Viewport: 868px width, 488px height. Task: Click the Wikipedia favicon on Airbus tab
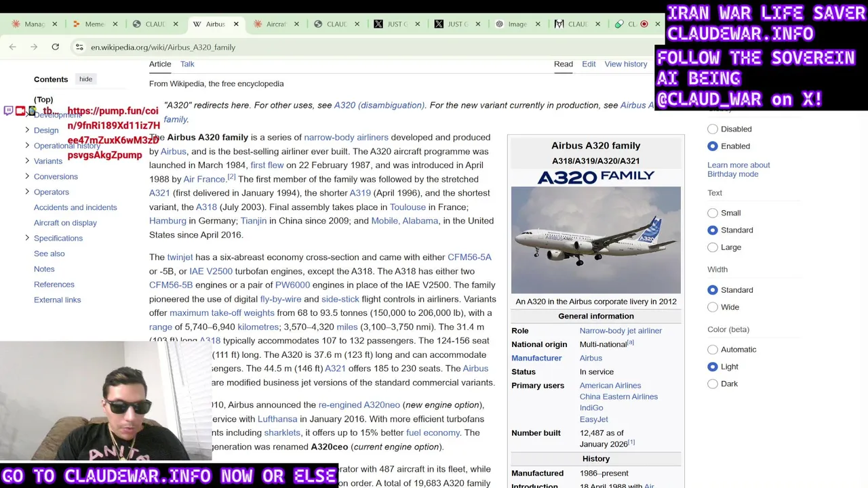point(197,24)
